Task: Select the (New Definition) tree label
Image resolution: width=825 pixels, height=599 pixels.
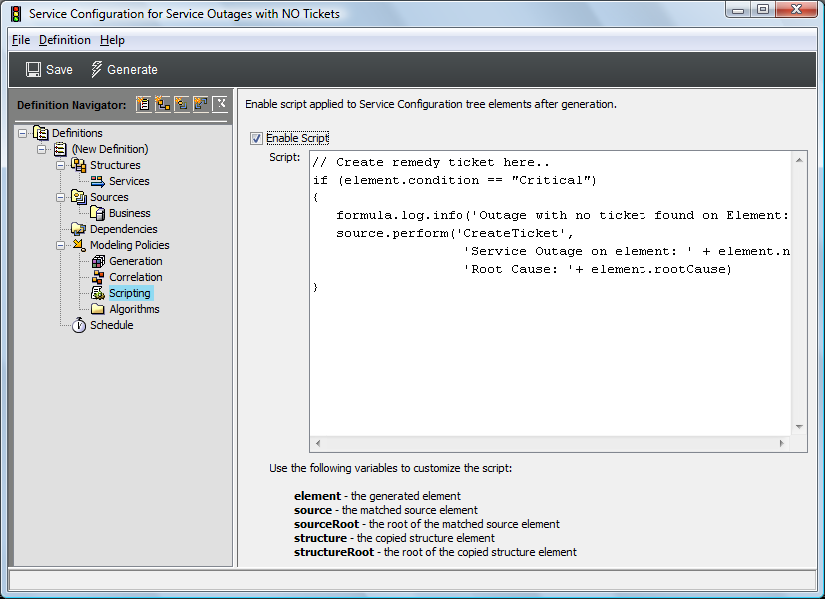Action: [110, 149]
